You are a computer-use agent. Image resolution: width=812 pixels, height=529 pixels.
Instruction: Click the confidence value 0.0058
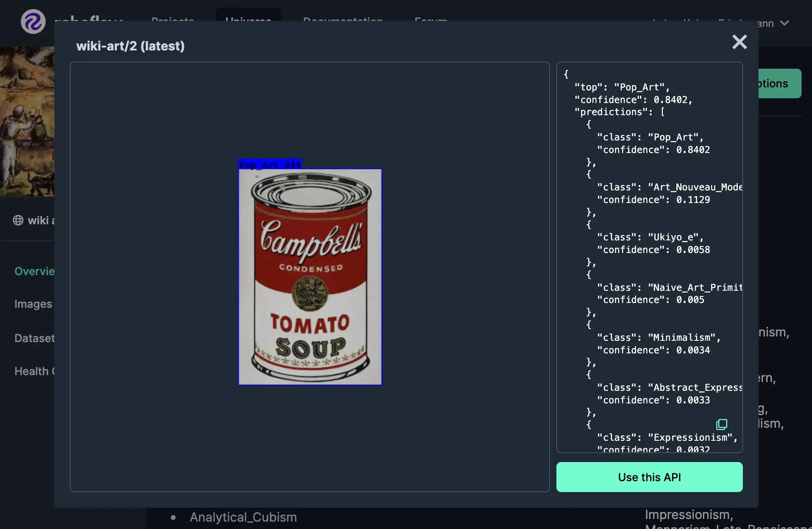click(693, 250)
